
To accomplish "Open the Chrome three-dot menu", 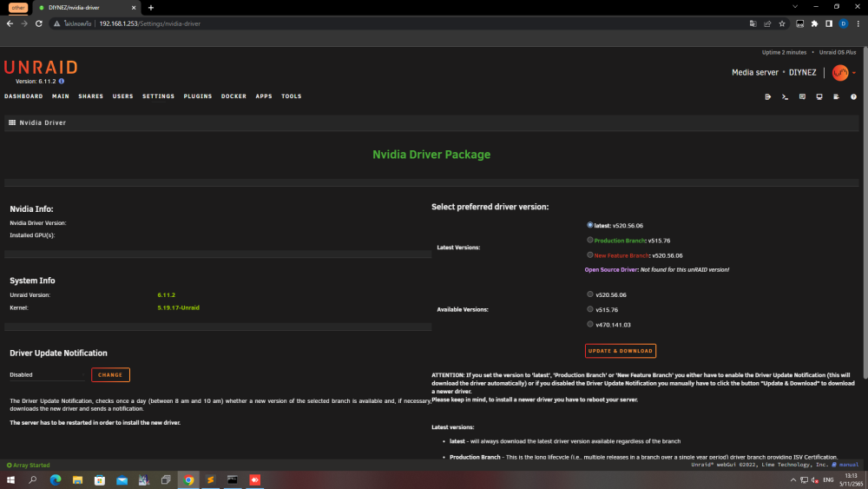I will tap(858, 23).
